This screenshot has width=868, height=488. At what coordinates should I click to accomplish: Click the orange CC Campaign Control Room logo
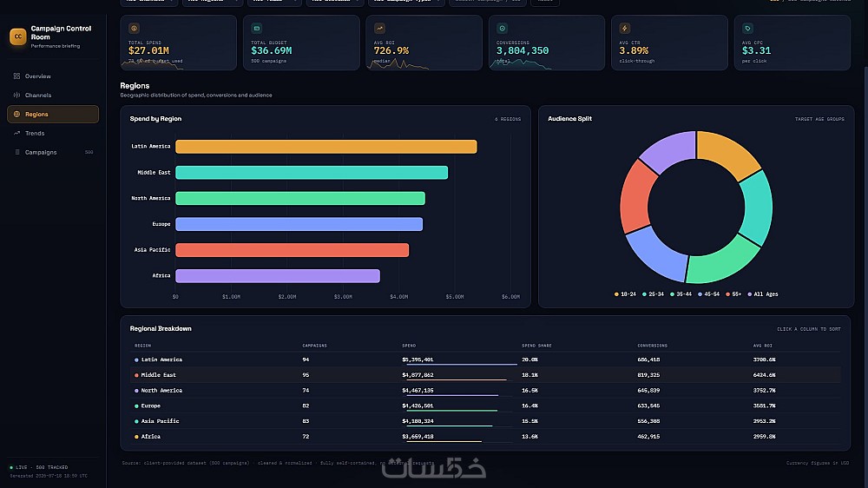point(17,36)
